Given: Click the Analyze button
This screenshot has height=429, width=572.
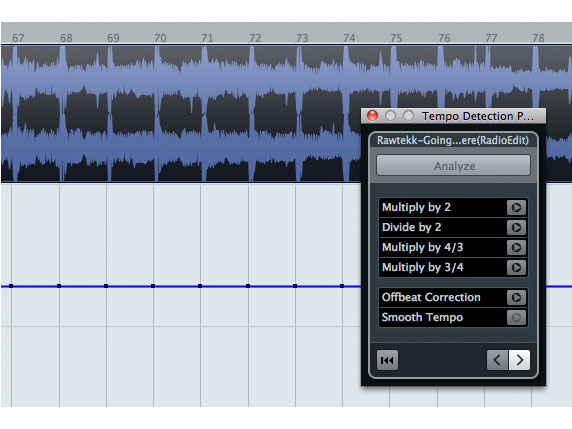Looking at the screenshot, I should pyautogui.click(x=453, y=166).
